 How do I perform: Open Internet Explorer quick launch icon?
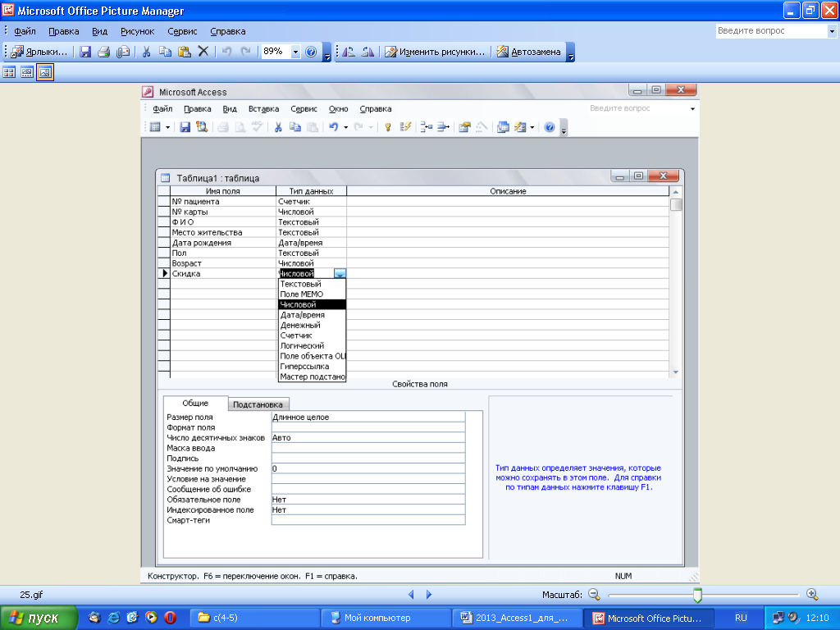(x=113, y=618)
